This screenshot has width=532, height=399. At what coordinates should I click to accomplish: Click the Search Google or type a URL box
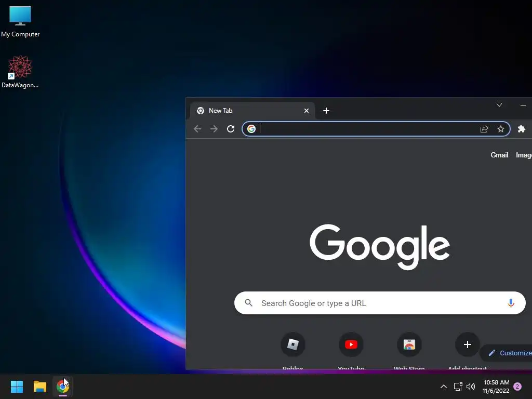pos(380,303)
